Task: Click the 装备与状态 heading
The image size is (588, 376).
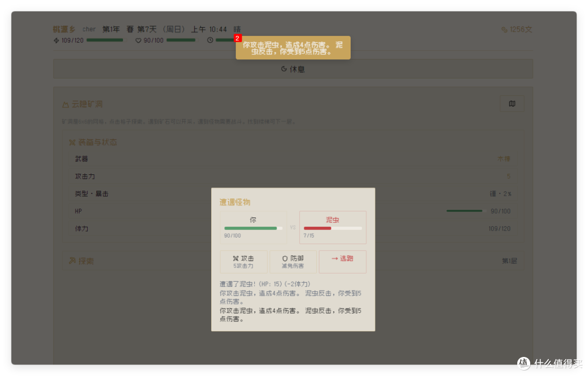Action: pyautogui.click(x=97, y=143)
